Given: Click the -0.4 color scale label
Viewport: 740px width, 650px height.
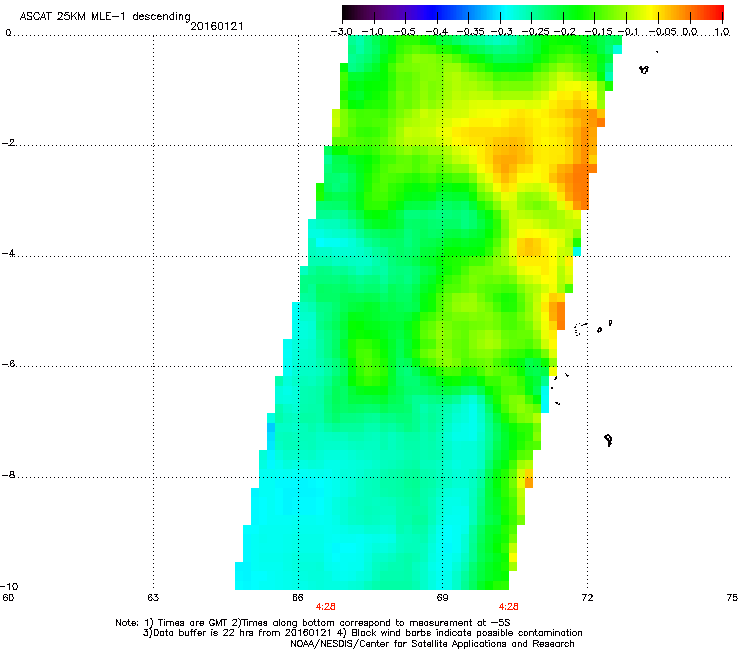Looking at the screenshot, I should pyautogui.click(x=437, y=32).
